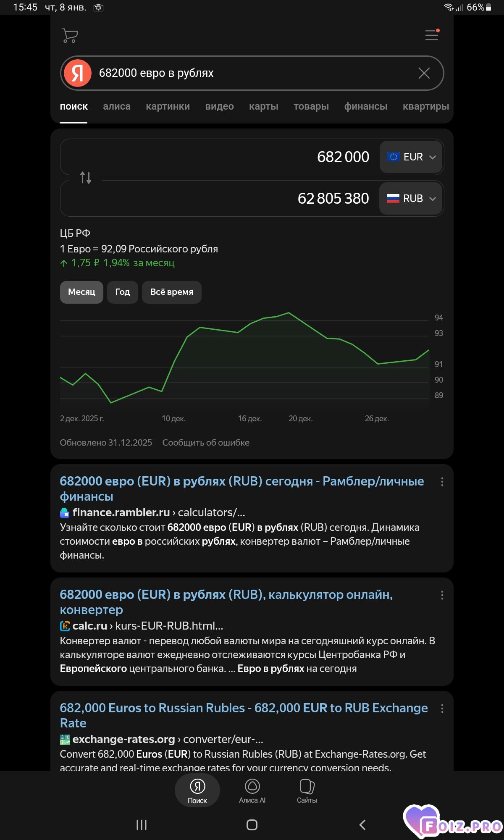The width and height of the screenshot is (504, 840).
Task: Open the shopping cart icon
Action: click(70, 35)
